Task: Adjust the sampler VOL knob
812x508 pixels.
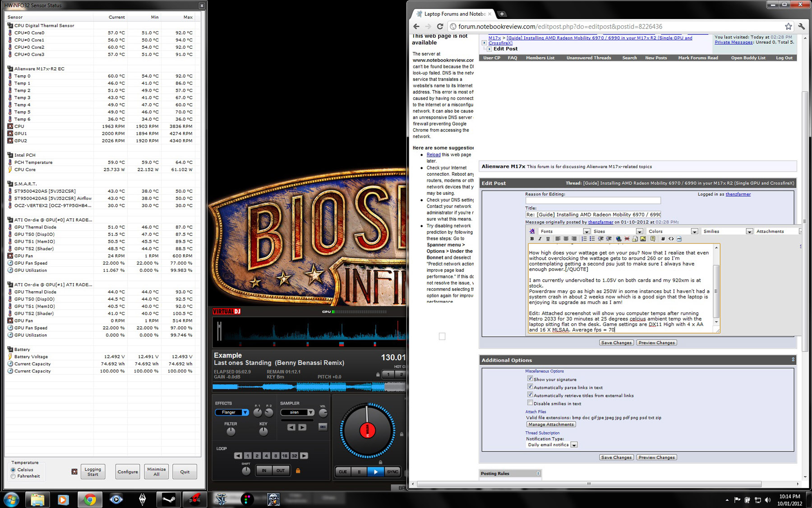Action: (x=323, y=413)
